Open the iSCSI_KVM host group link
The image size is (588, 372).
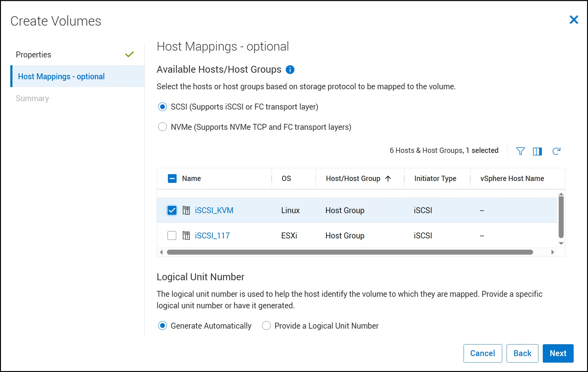pos(214,210)
